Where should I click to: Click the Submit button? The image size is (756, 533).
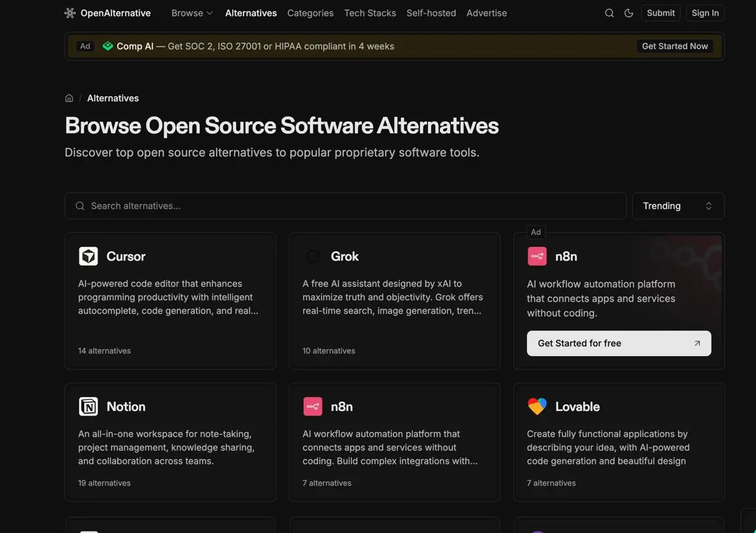(x=661, y=13)
